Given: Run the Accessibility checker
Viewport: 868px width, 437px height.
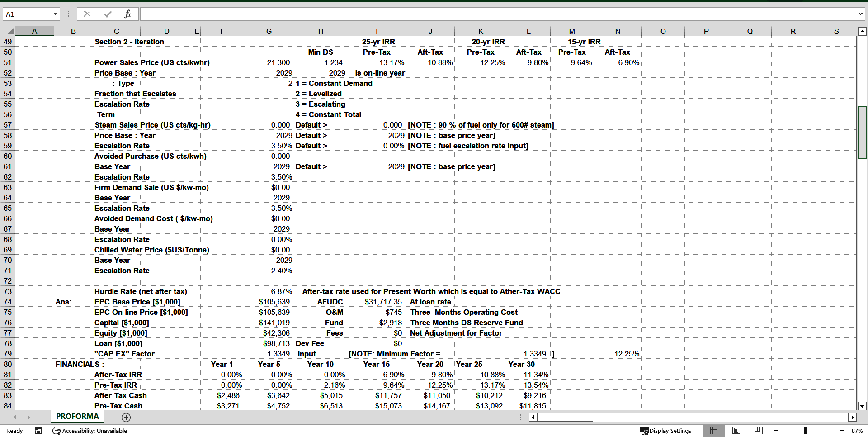Looking at the screenshot, I should [90, 431].
